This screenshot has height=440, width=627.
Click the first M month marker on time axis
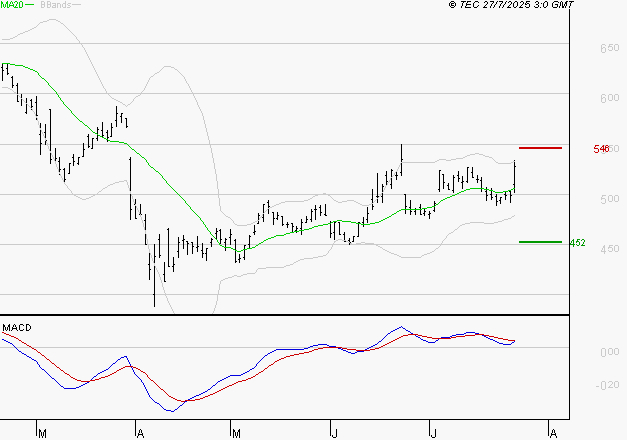pyautogui.click(x=42, y=433)
